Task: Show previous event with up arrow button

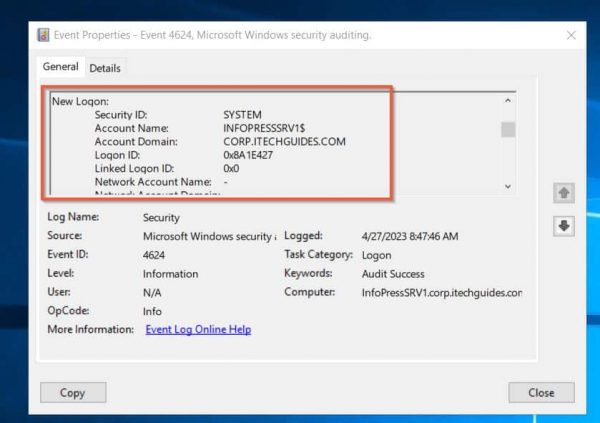Action: click(564, 193)
